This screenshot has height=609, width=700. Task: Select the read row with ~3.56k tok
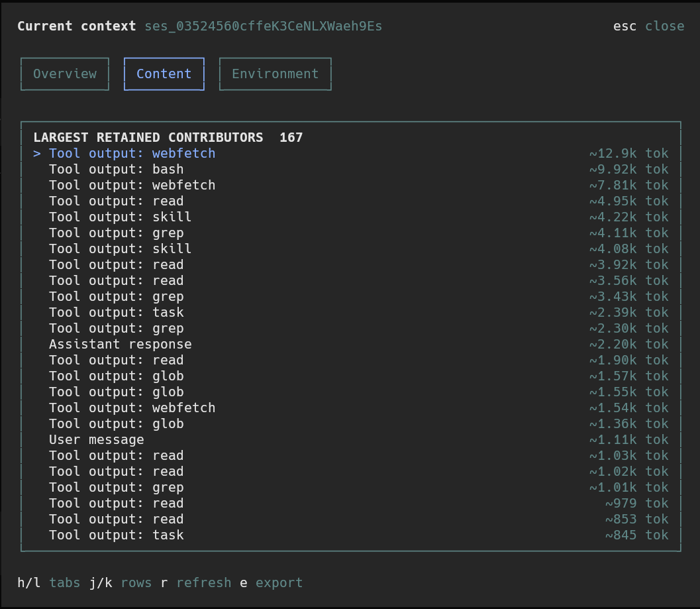(x=351, y=280)
